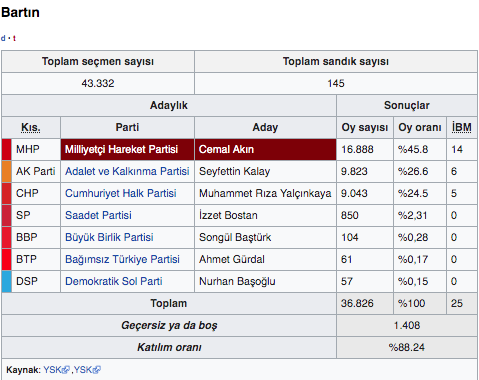This screenshot has height=380, width=479.
Task: Click CHP vote count 9.043
Action: (354, 193)
